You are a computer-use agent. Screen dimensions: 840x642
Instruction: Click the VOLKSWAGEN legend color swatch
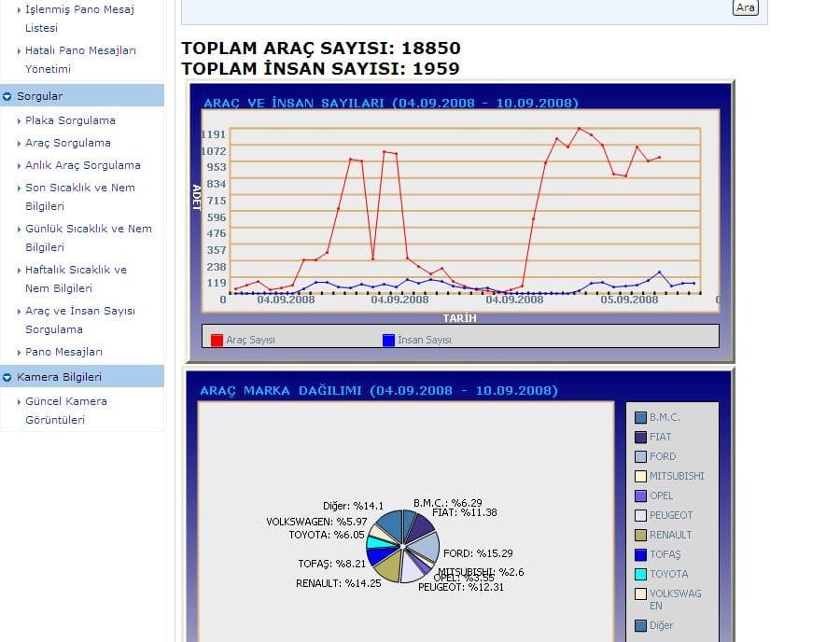(640, 593)
